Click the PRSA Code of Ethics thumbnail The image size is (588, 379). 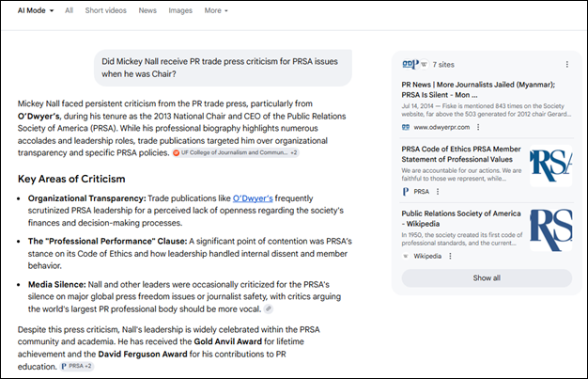[550, 166]
